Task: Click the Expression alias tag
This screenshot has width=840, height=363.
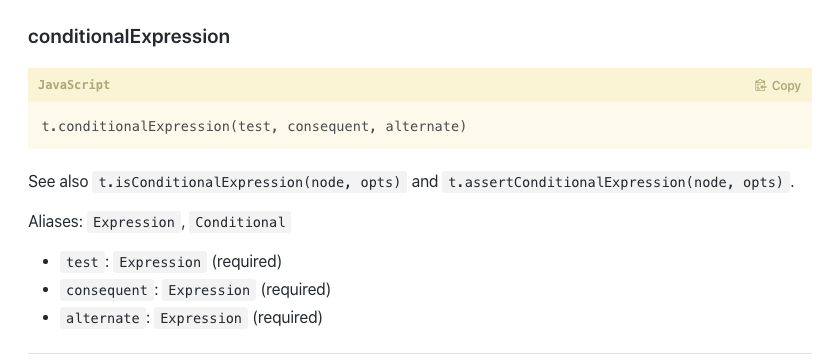Action: click(x=134, y=222)
